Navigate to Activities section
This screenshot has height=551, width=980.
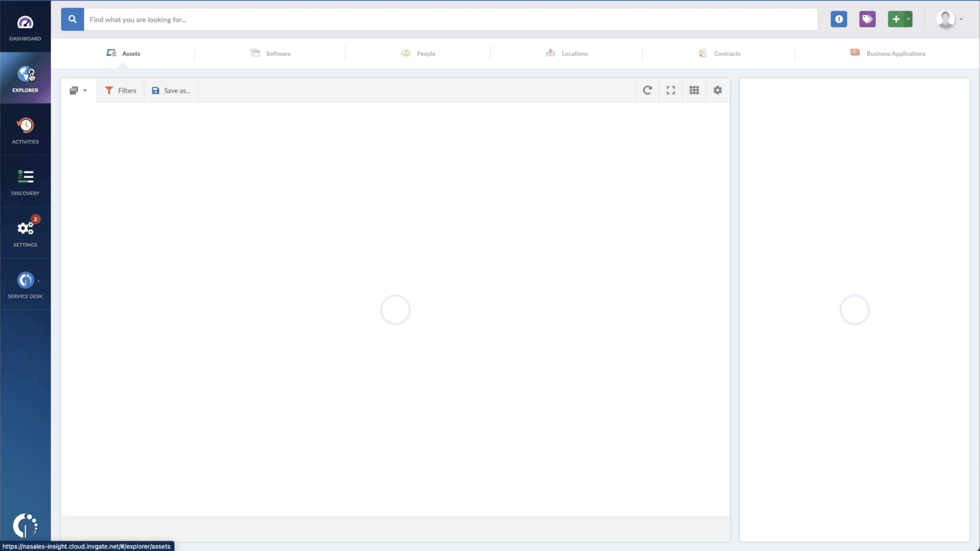point(25,130)
